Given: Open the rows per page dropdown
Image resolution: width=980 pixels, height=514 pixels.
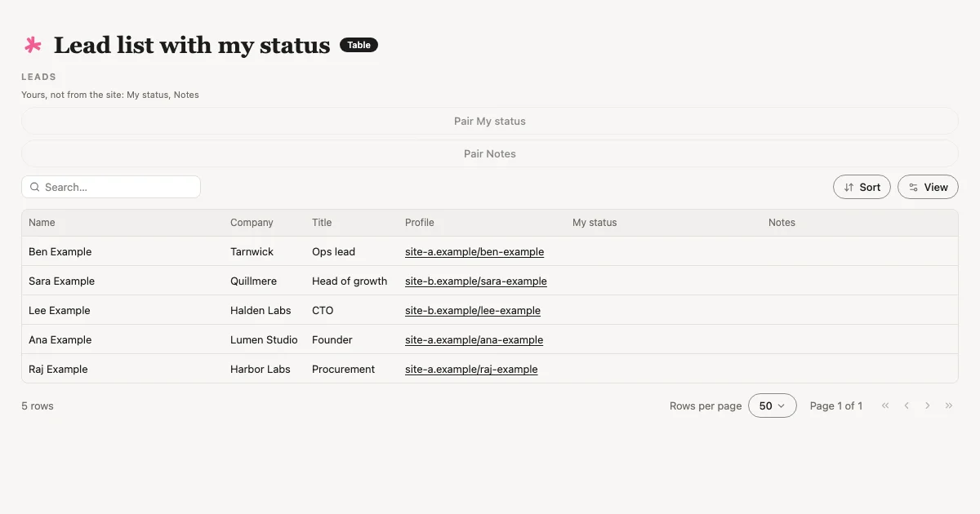Looking at the screenshot, I should click(x=772, y=405).
